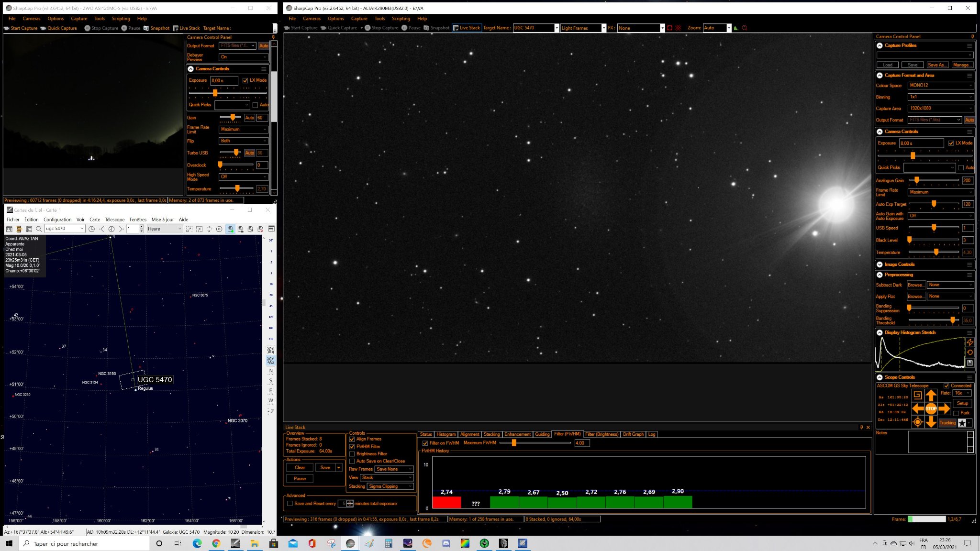Switch to the Alignment tab
The width and height of the screenshot is (980, 551).
pos(469,434)
